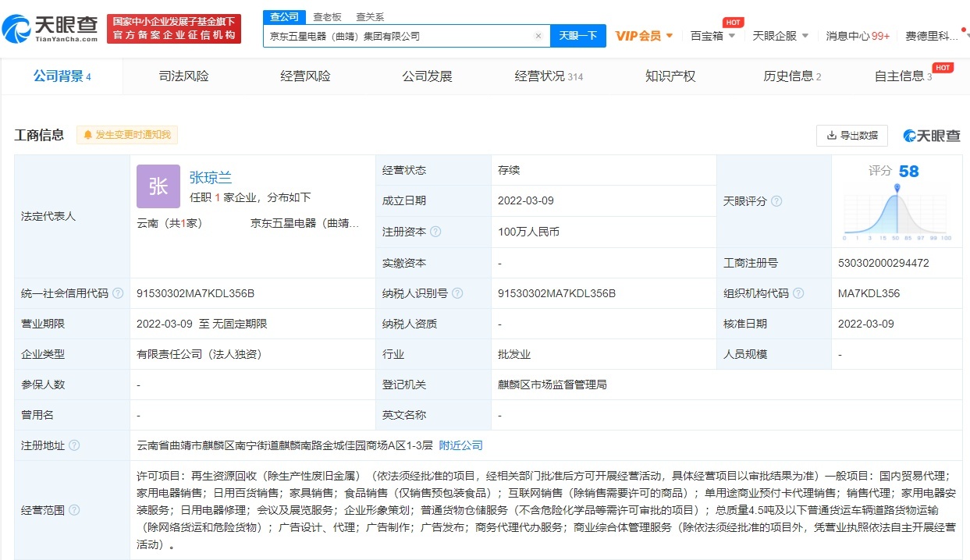Open the 知识产权 tab
The width and height of the screenshot is (970, 560).
coord(670,76)
